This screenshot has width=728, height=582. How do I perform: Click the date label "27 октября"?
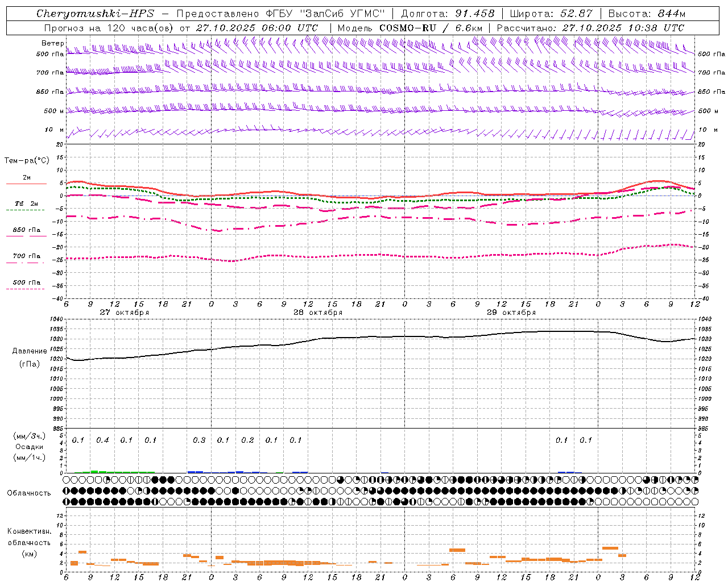(125, 313)
